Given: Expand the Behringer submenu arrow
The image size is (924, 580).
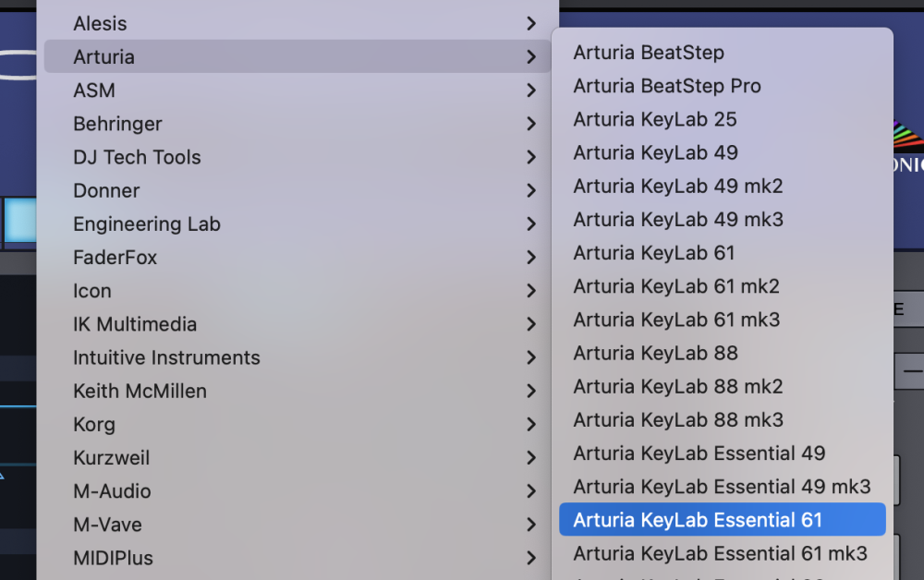Looking at the screenshot, I should pyautogui.click(x=530, y=124).
